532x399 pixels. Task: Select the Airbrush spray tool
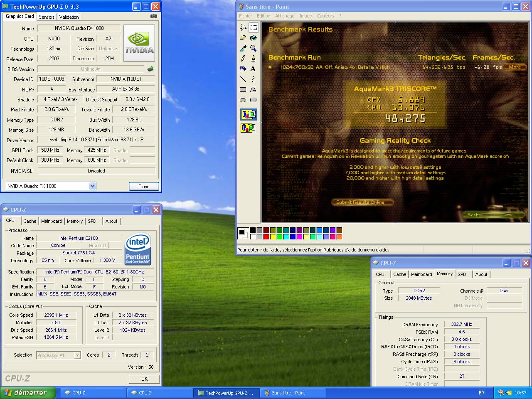tap(243, 69)
